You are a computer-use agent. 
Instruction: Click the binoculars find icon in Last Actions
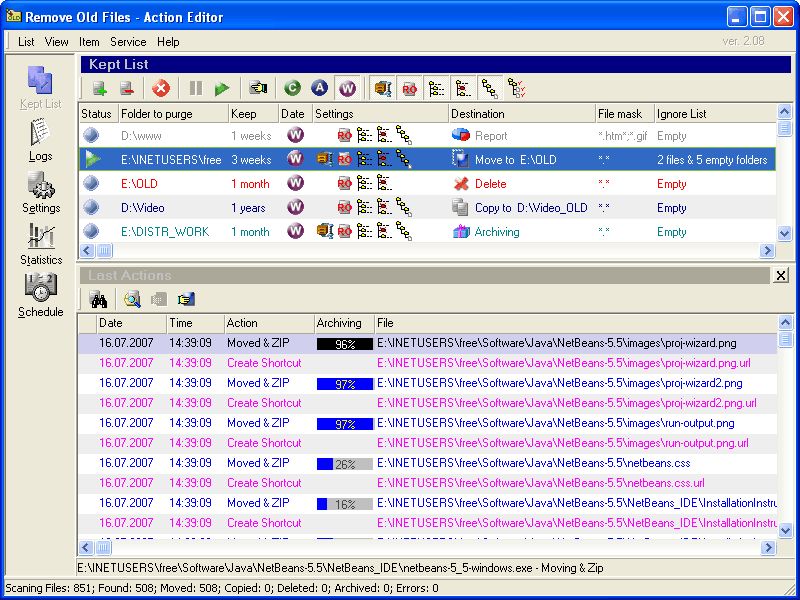pos(99,299)
